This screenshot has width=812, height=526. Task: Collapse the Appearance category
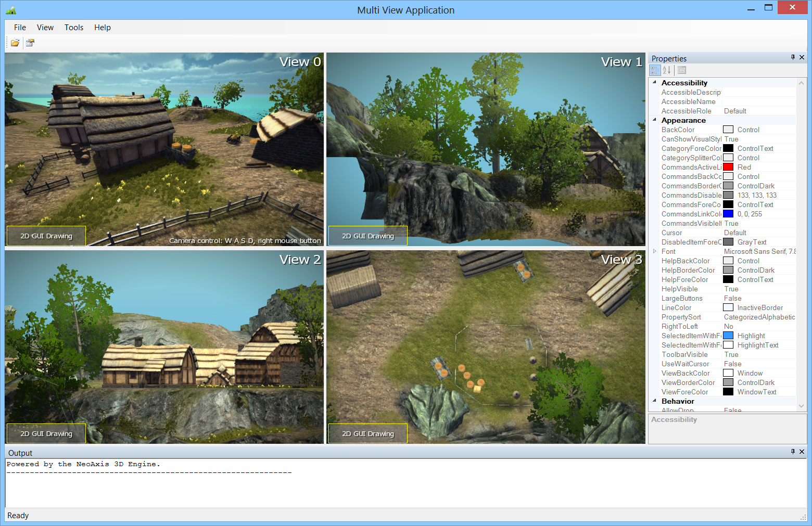(654, 120)
